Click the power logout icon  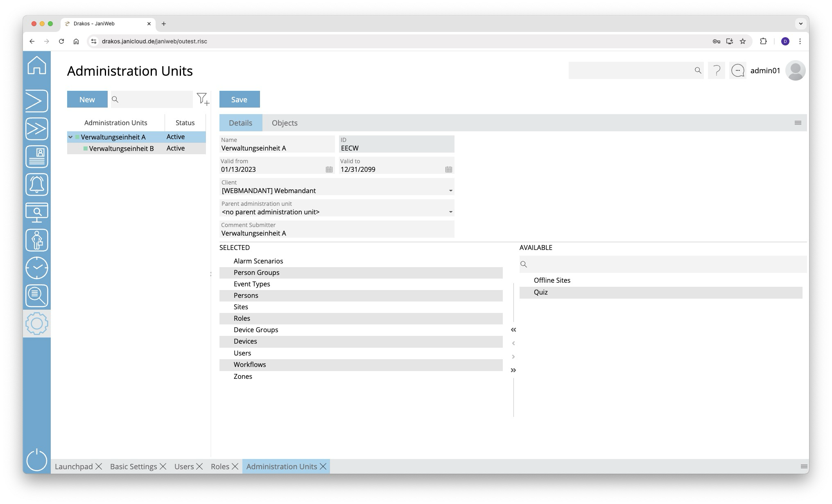37,460
